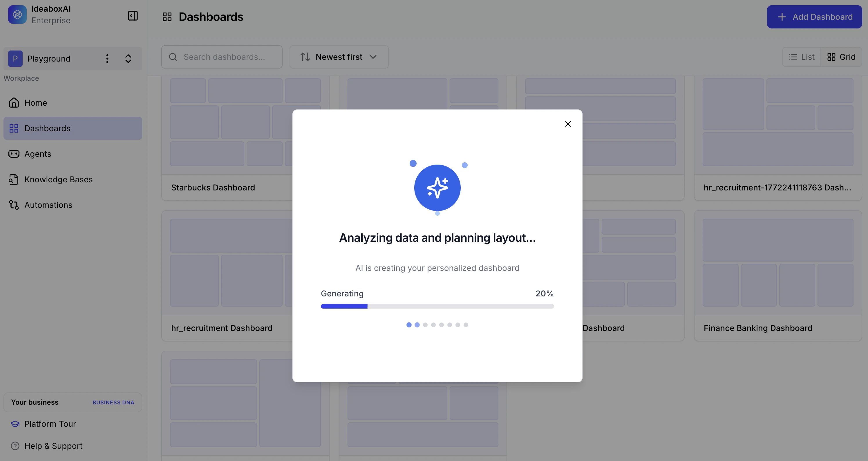
Task: Click the Platform Tour graduation cap icon
Action: (15, 424)
